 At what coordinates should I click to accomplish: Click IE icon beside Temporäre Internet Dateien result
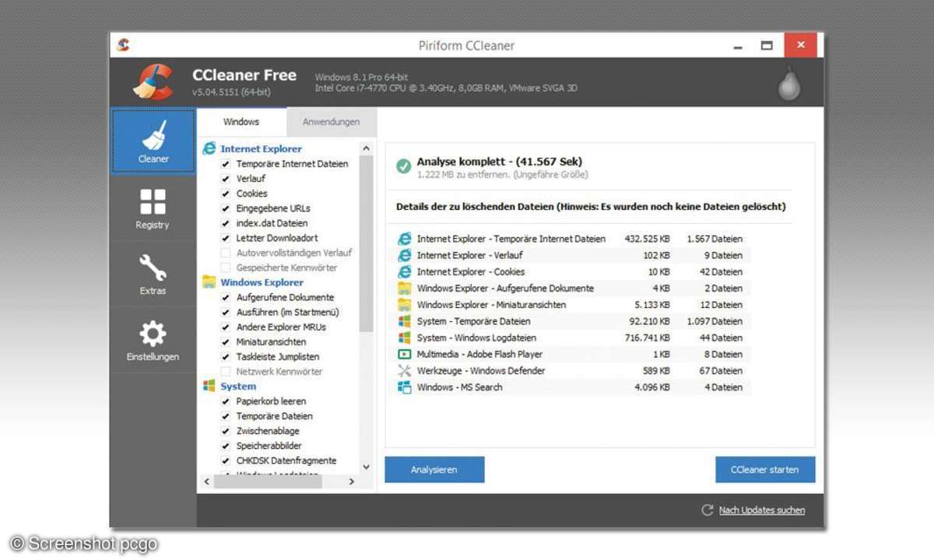[x=405, y=239]
